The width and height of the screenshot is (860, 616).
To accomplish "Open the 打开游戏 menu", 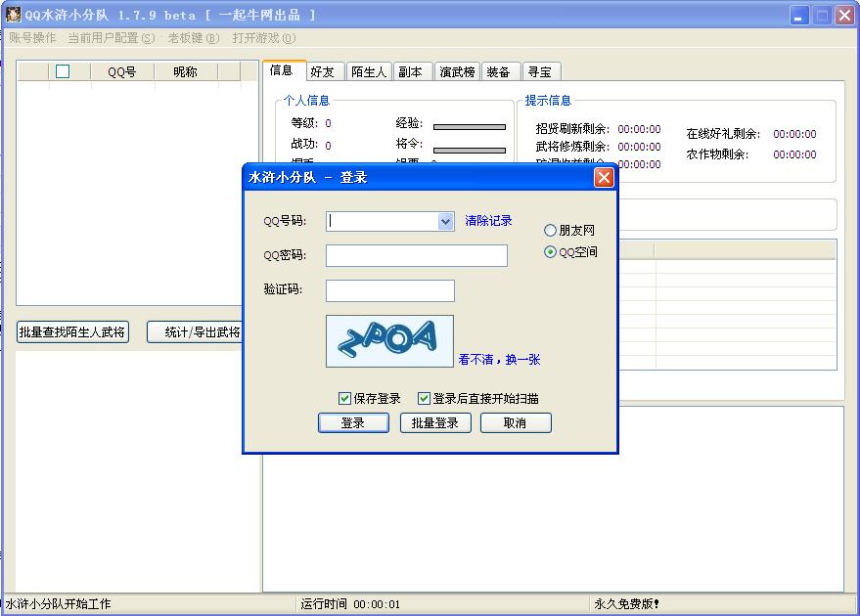I will 264,38.
